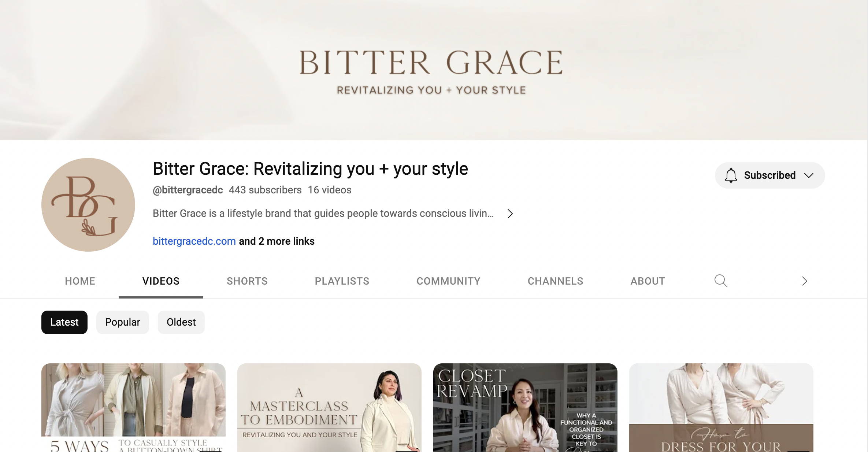Switch to the Home tab
Image resolution: width=868 pixels, height=452 pixels.
click(80, 281)
